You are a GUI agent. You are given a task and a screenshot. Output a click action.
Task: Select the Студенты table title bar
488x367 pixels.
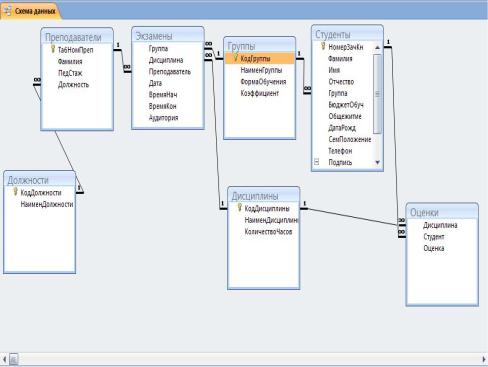pos(347,34)
